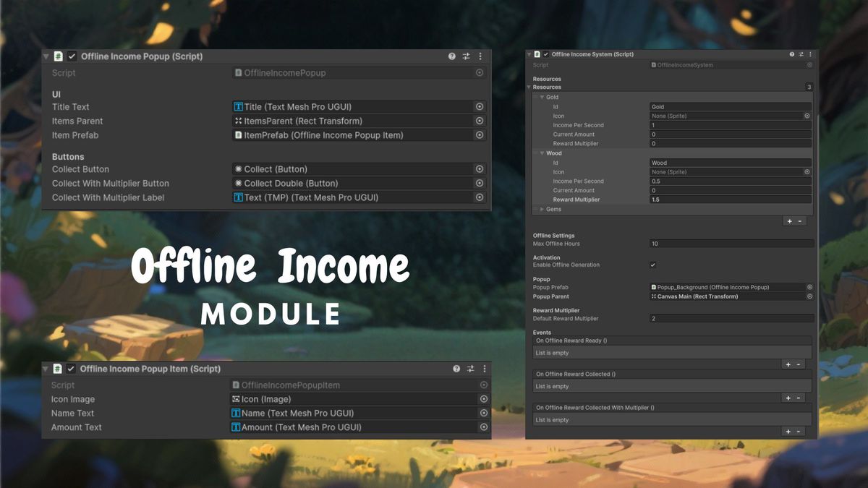Viewport: 868px width, 488px height.
Task: Click help icon on Offline Income Popup Item component
Action: pos(456,368)
